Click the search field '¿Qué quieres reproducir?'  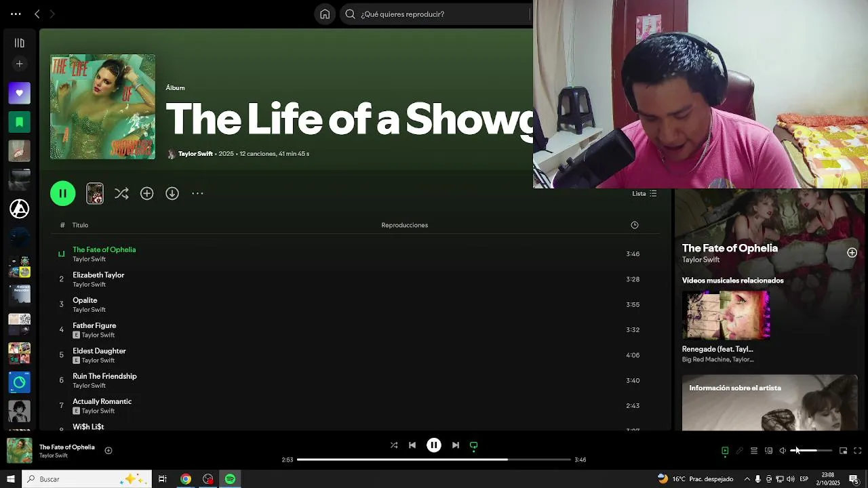[x=436, y=14]
